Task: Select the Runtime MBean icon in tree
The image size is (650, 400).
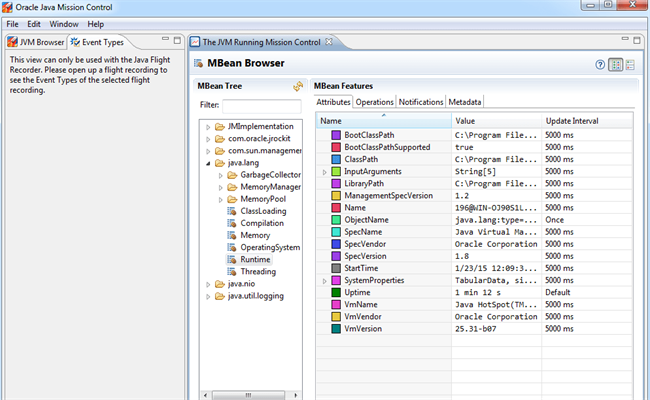Action: coord(232,259)
